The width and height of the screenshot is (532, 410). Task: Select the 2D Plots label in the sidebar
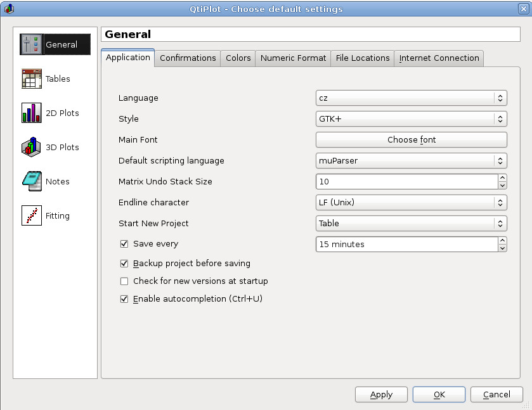[x=62, y=113]
